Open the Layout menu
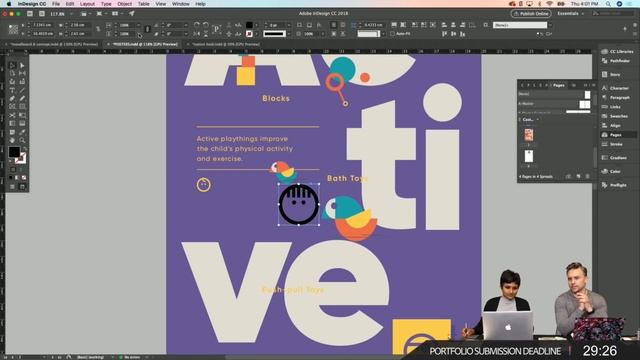640x360 pixels. coord(87,4)
